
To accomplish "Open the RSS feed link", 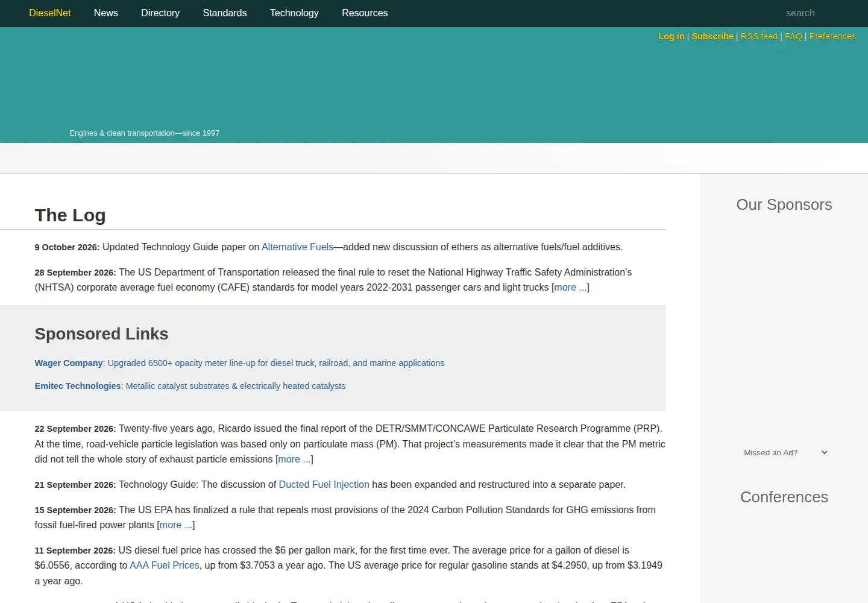I will point(759,36).
